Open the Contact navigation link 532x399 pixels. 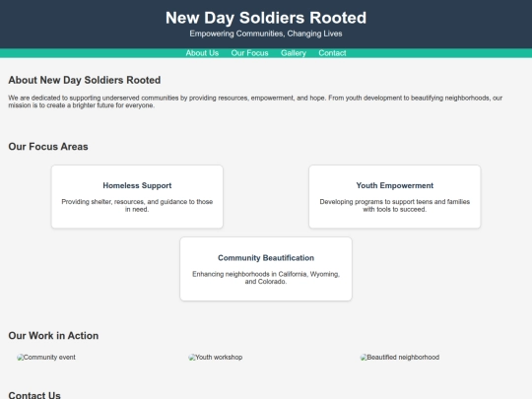(x=332, y=53)
